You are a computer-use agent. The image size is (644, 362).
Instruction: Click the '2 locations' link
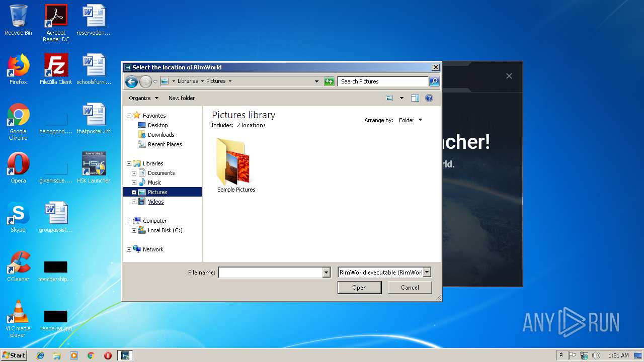click(x=251, y=125)
